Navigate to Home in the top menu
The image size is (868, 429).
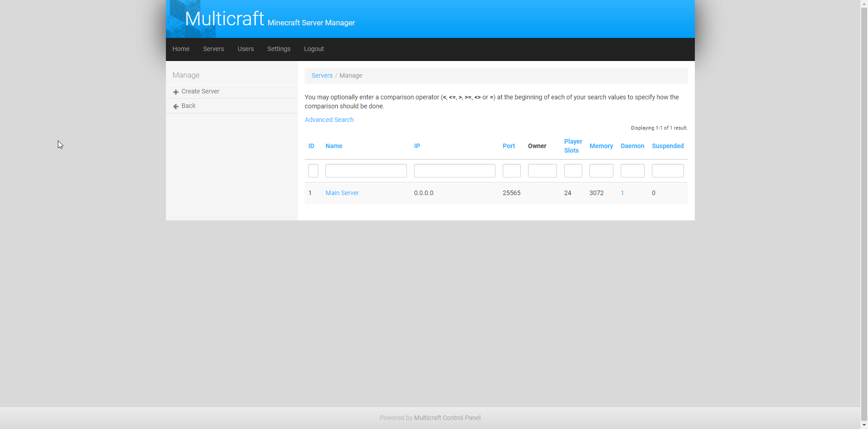(181, 49)
